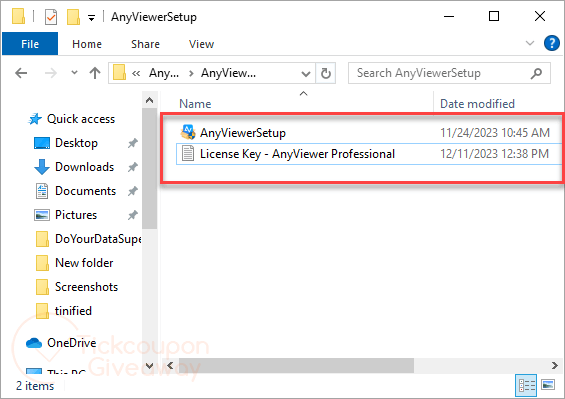Viewport: 565px width, 399px height.
Task: Click the Quick access star icon
Action: click(35, 119)
